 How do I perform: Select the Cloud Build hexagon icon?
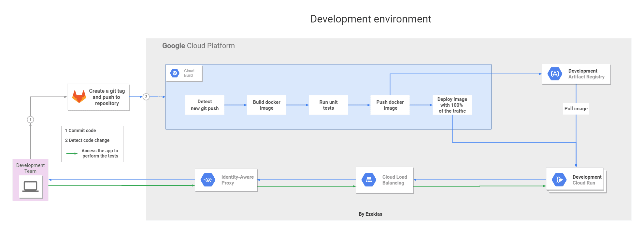(175, 73)
